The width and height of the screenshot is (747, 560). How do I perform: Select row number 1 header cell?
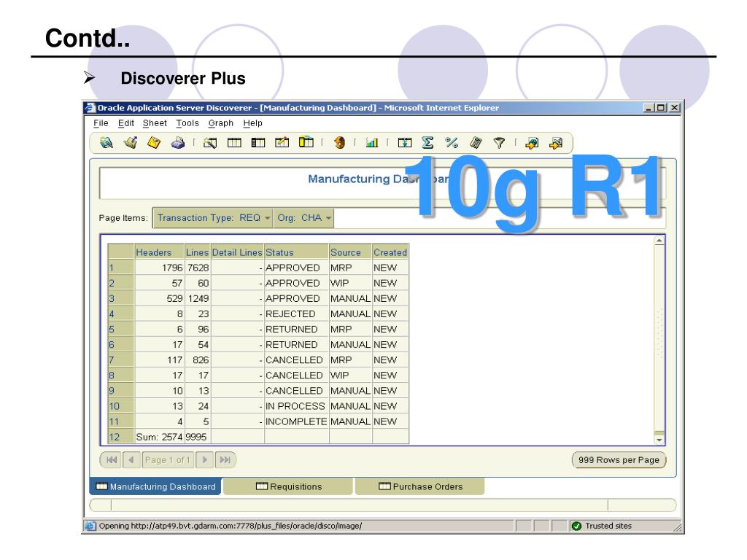[x=121, y=268]
